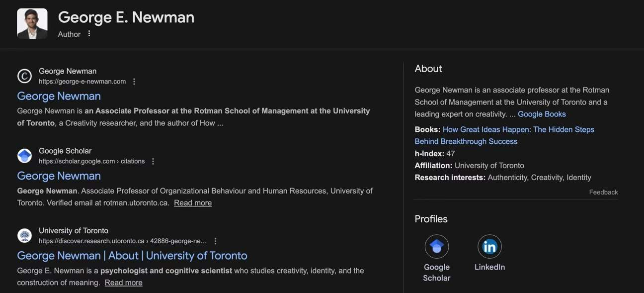Open the Google Scholar profile icon
Screen dimensions: 644x293
[436, 247]
